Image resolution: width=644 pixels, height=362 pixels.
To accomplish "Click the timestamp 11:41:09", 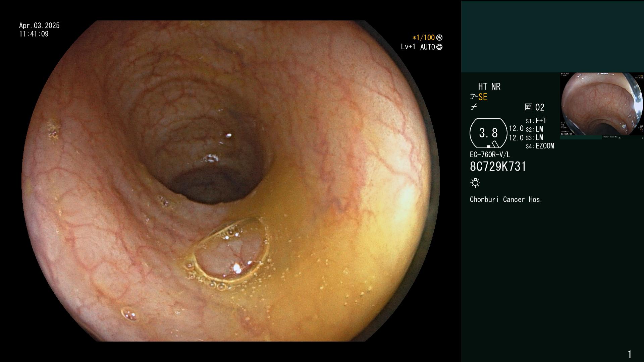I will click(x=34, y=34).
